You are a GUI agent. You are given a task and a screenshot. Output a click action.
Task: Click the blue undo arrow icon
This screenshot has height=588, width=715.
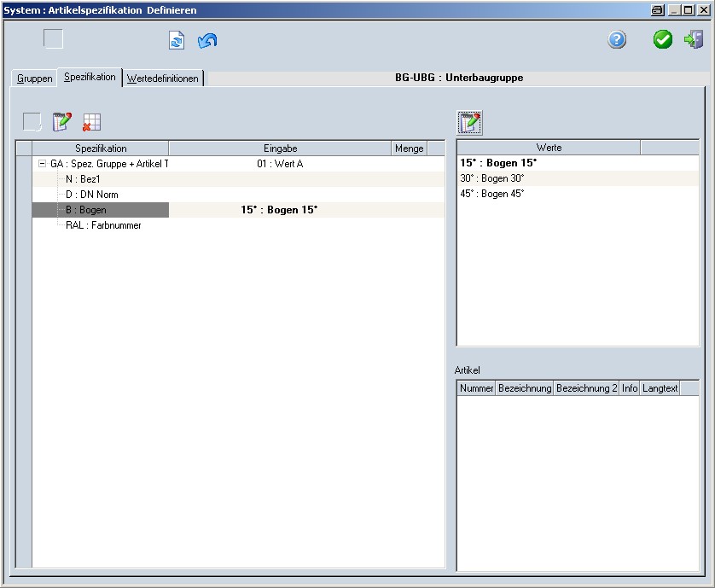(x=207, y=40)
